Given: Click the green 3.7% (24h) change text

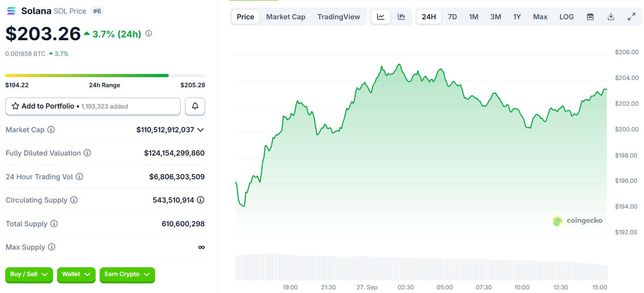Looking at the screenshot, I should (117, 34).
